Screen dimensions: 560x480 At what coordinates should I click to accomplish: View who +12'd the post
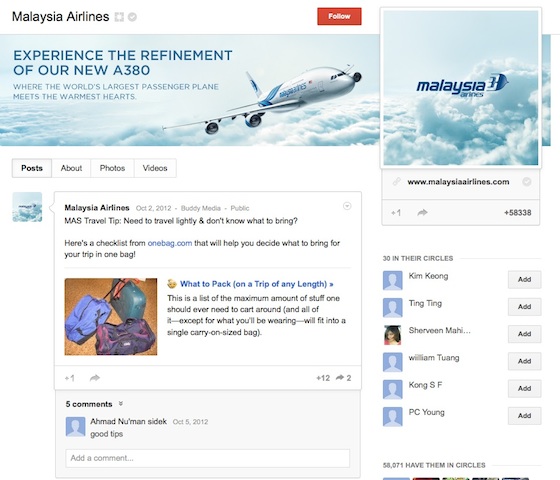tap(323, 378)
